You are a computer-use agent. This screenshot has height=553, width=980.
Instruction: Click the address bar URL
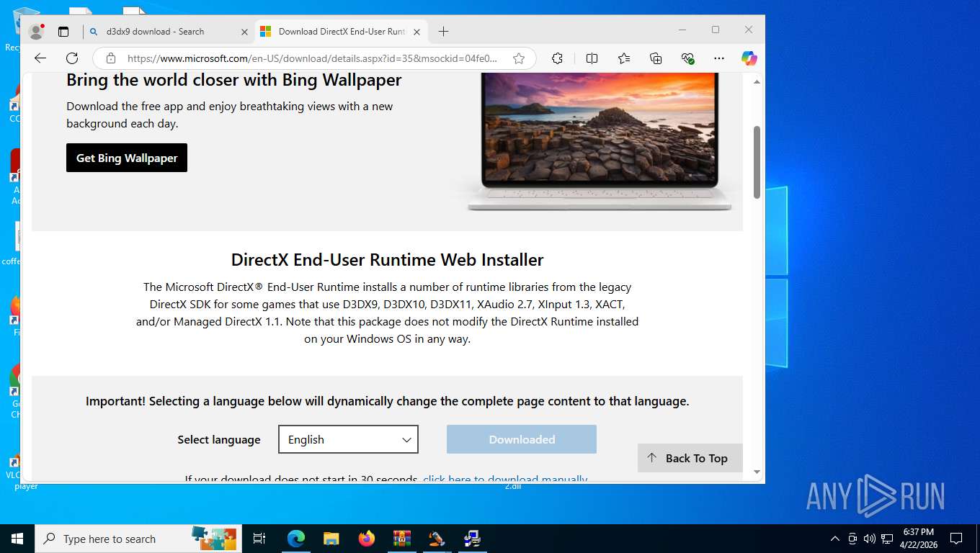point(312,58)
